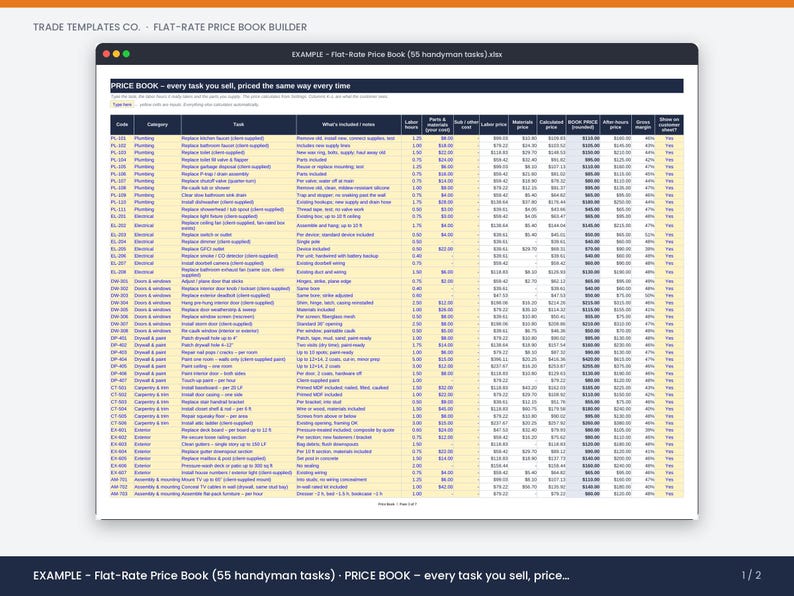Select note cell 'Single pole'
The image size is (794, 596).
point(348,242)
